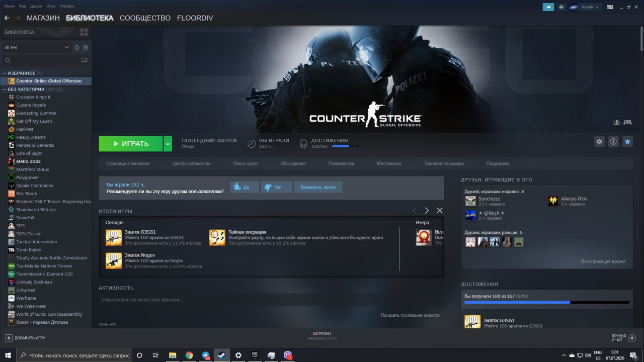
Task: Click Знаток Negev achievement icon
Action: point(114,260)
